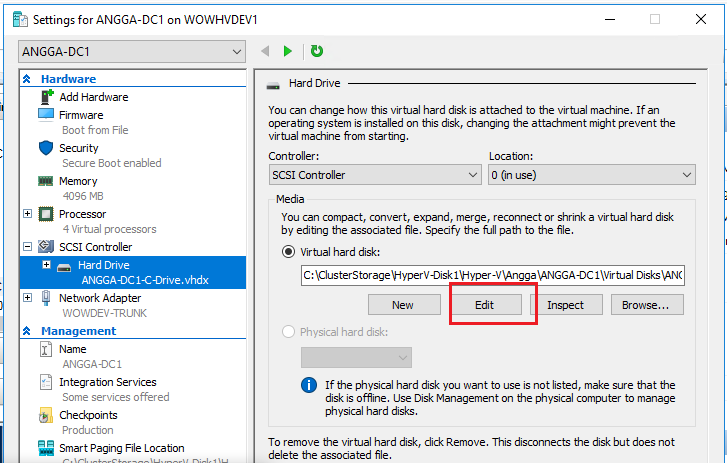Select SCSI Controller in the tree
This screenshot has width=727, height=463.
pyautogui.click(x=96, y=247)
